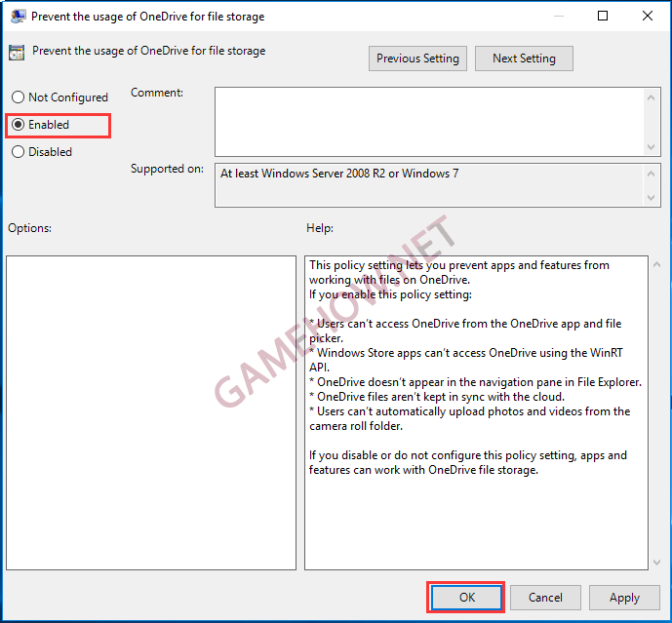This screenshot has width=672, height=623.
Task: Set the policy to Disabled
Action: (x=18, y=152)
